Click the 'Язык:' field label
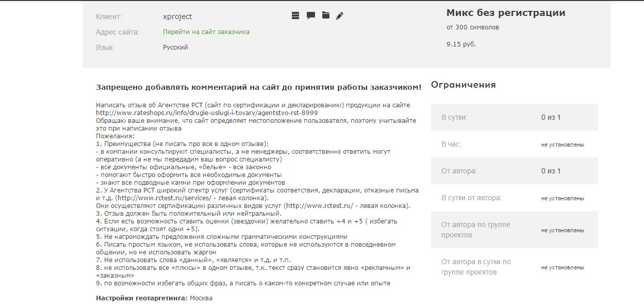The height and width of the screenshot is (305, 644). [x=105, y=47]
